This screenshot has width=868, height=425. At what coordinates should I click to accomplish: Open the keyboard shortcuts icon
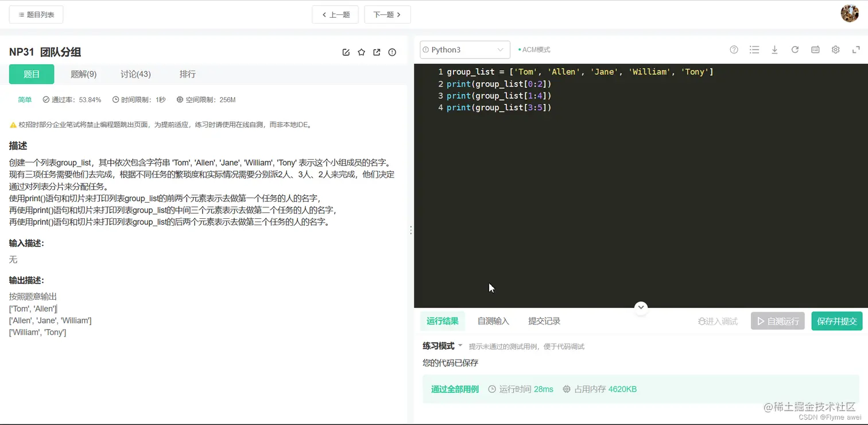815,49
